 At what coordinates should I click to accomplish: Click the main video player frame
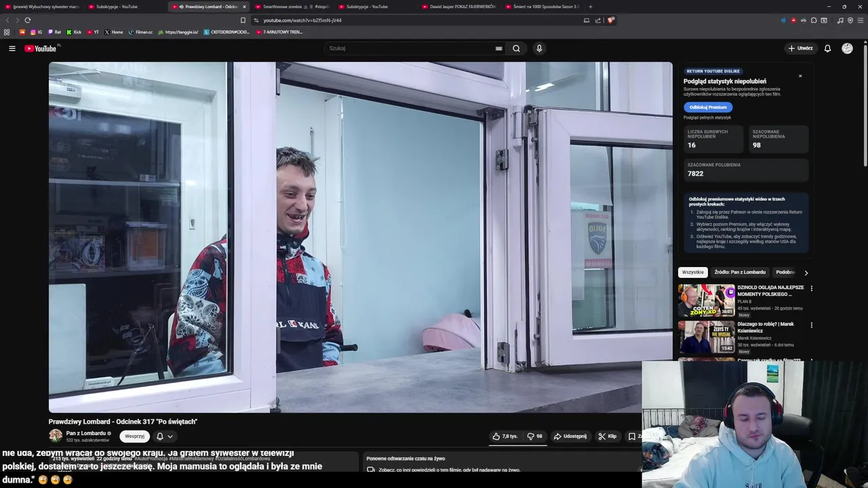[361, 237]
